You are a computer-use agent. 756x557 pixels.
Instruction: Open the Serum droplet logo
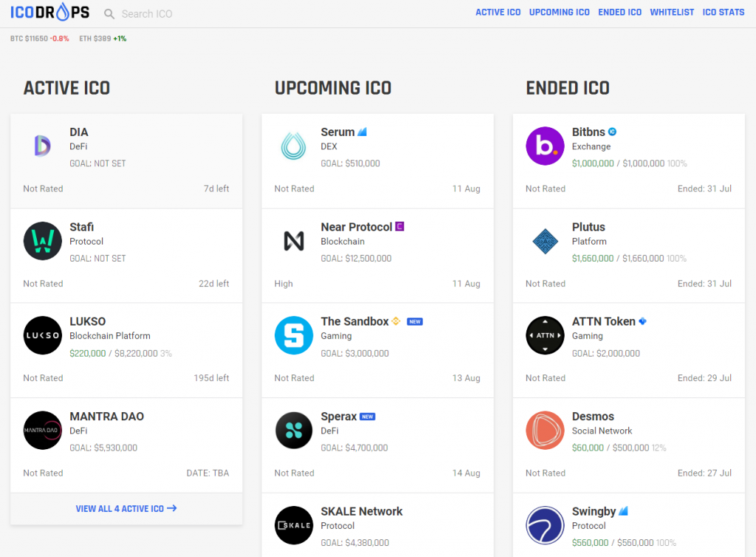tap(294, 146)
